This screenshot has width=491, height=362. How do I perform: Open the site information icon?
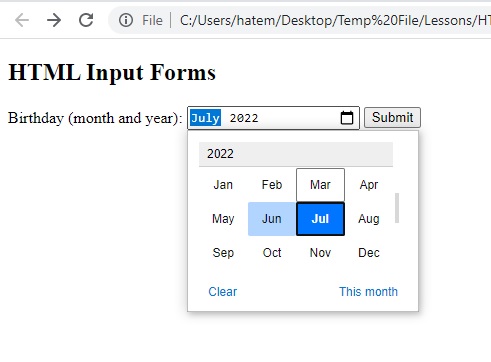[126, 20]
